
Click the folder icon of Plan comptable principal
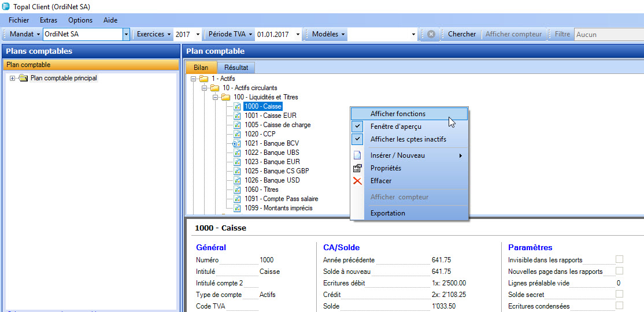pos(23,79)
